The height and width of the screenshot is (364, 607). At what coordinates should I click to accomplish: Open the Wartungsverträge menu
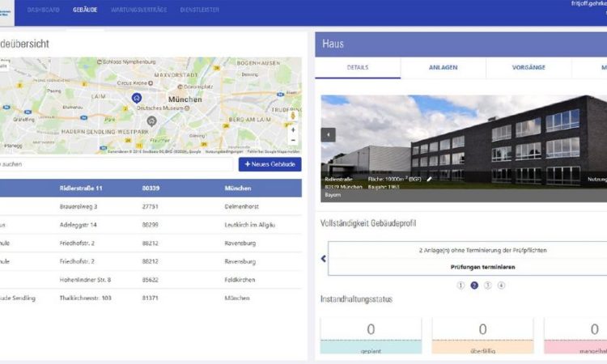pyautogui.click(x=138, y=10)
